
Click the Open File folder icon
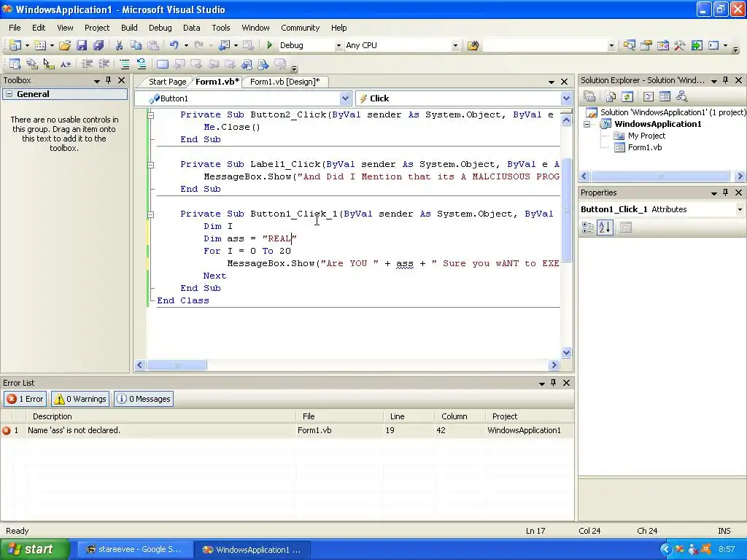(65, 45)
